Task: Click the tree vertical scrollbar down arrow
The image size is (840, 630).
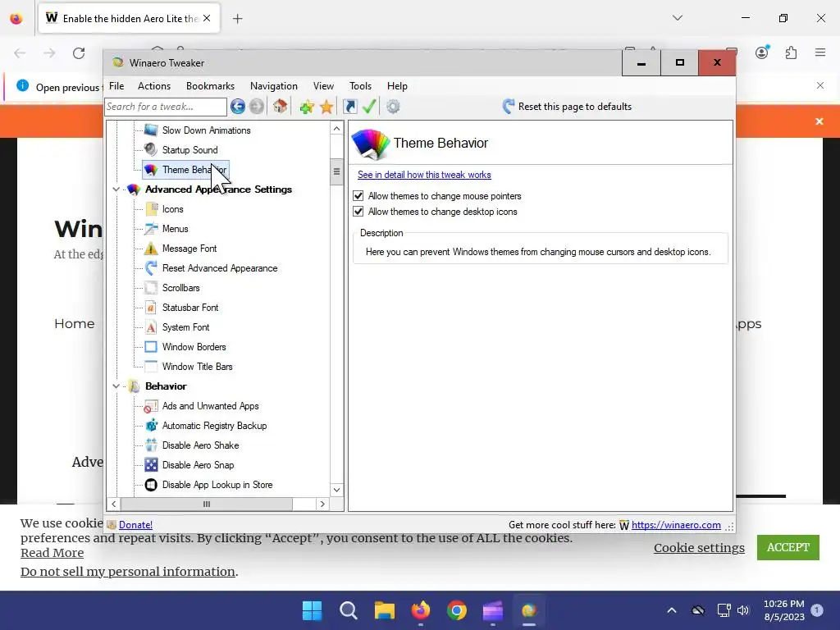Action: point(336,490)
